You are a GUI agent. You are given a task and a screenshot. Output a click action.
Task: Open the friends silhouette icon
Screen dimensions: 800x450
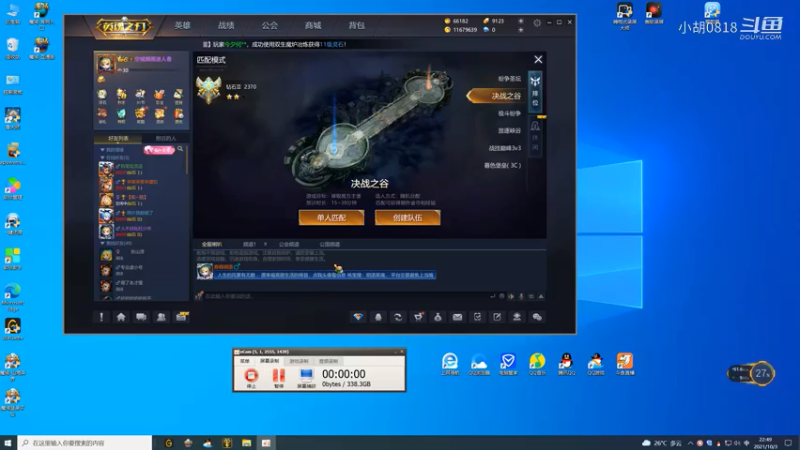click(161, 317)
